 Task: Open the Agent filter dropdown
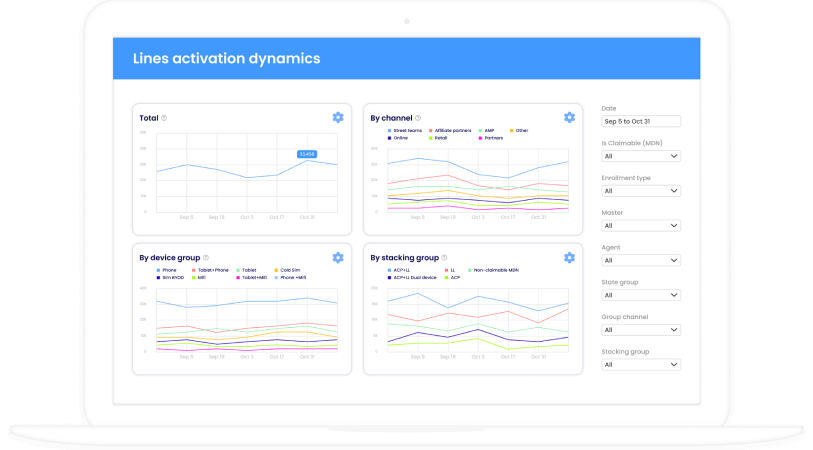(x=641, y=261)
